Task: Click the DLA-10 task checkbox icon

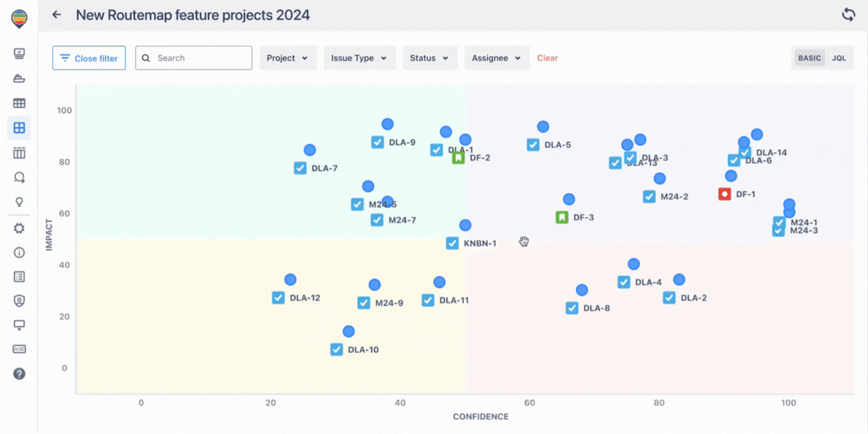Action: pos(336,349)
